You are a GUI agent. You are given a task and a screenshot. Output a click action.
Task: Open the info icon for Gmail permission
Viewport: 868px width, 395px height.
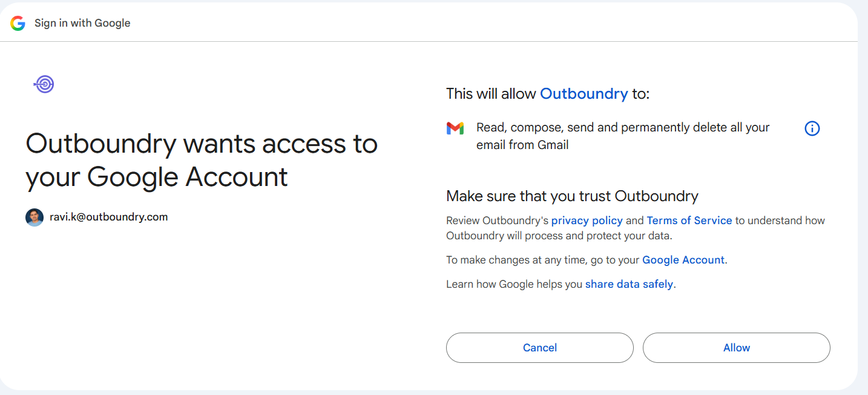pyautogui.click(x=812, y=128)
